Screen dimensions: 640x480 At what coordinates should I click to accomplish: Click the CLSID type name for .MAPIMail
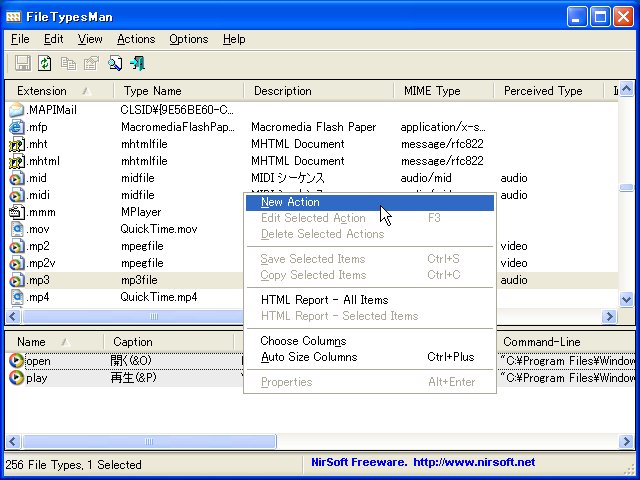pos(177,110)
